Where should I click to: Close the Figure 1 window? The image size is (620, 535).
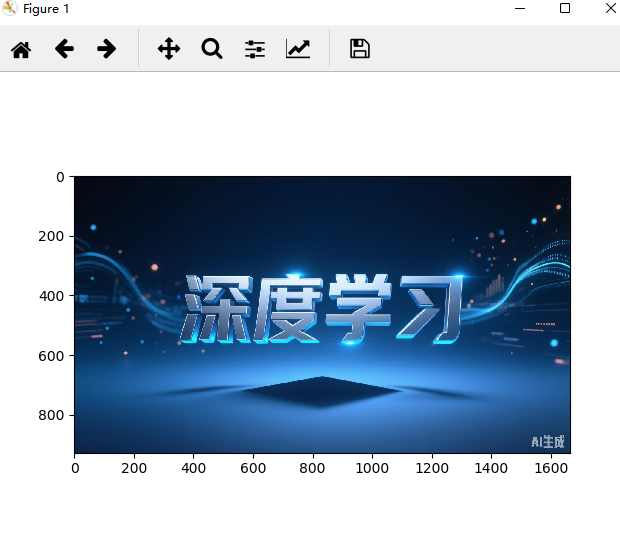point(611,8)
